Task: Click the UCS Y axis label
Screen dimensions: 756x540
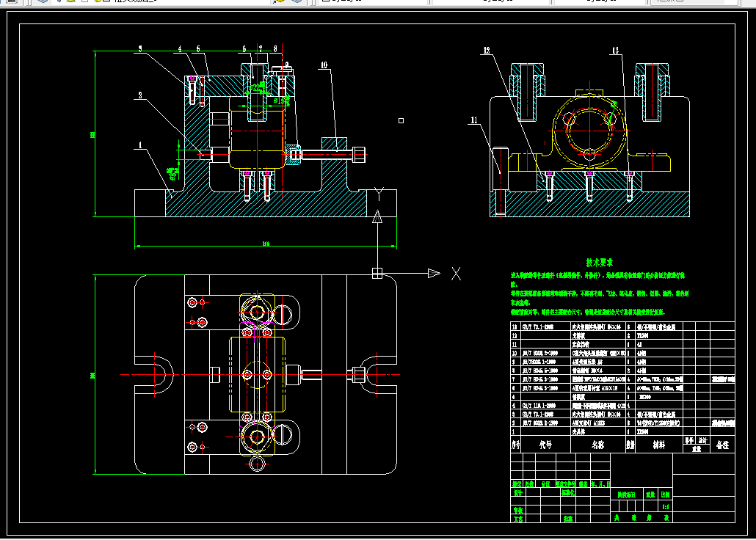Action: pos(379,194)
